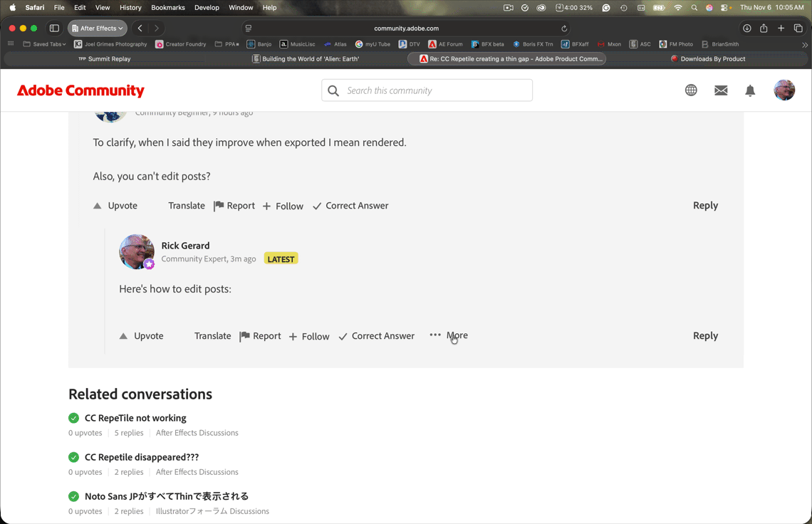Image resolution: width=812 pixels, height=524 pixels.
Task: Open the After Effects tab group dropdown
Action: pos(98,28)
